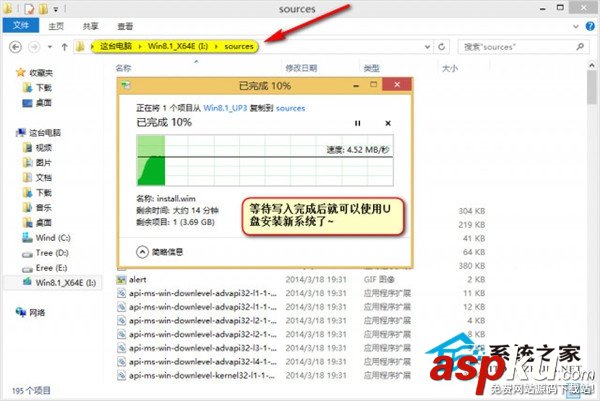Expand the address bar history dropdown
Viewport: 600px width, 401px height.
click(427, 47)
